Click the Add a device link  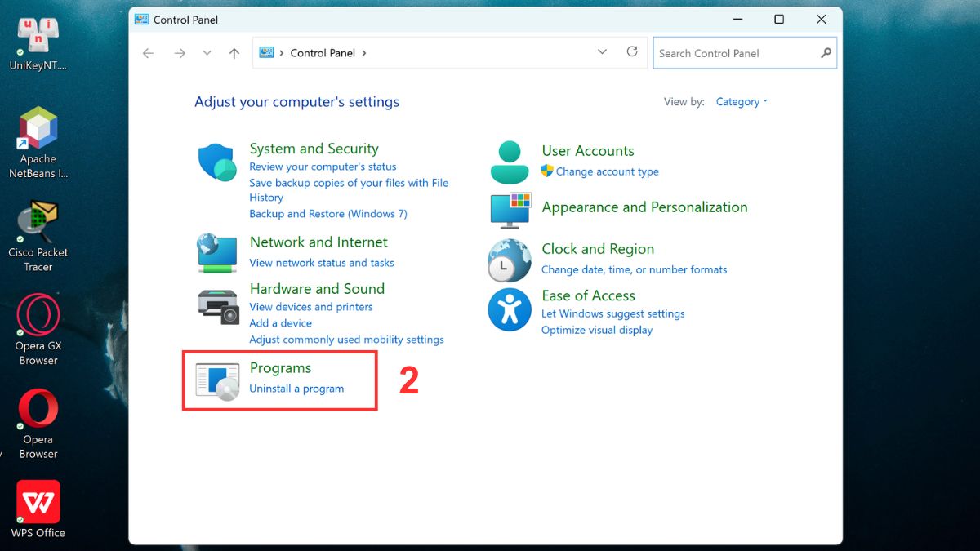point(280,323)
